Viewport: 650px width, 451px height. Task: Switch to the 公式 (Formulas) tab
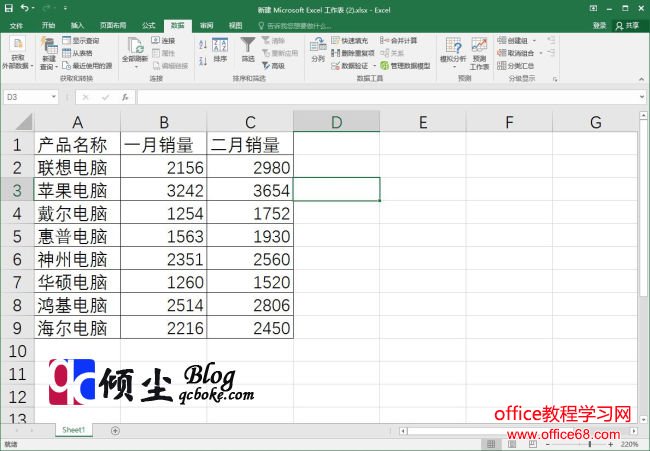pyautogui.click(x=148, y=26)
